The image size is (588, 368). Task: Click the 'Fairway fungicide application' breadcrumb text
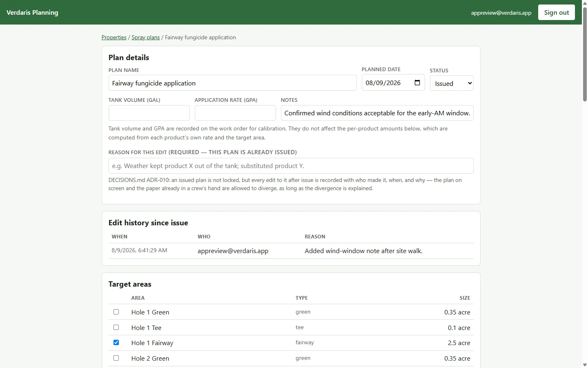click(x=200, y=37)
